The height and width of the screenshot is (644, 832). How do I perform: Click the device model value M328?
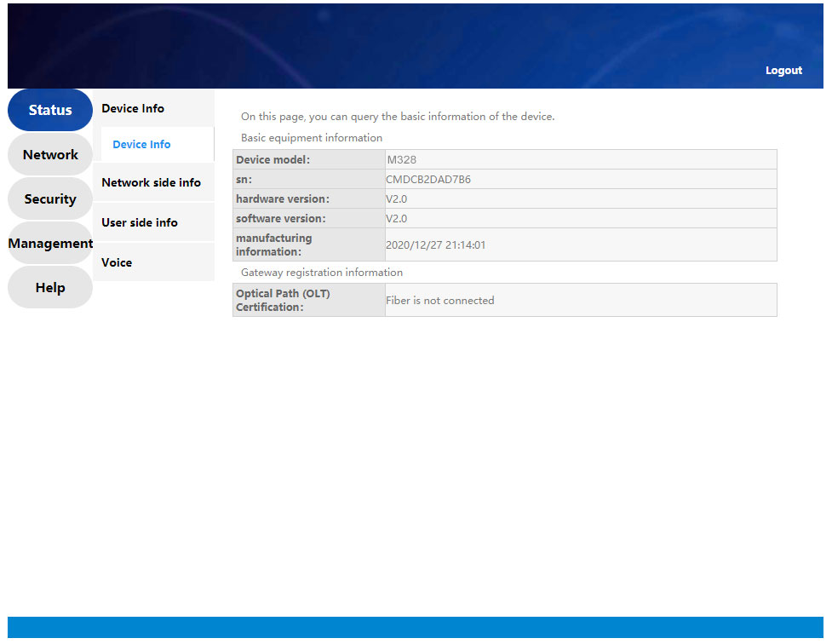coord(401,159)
